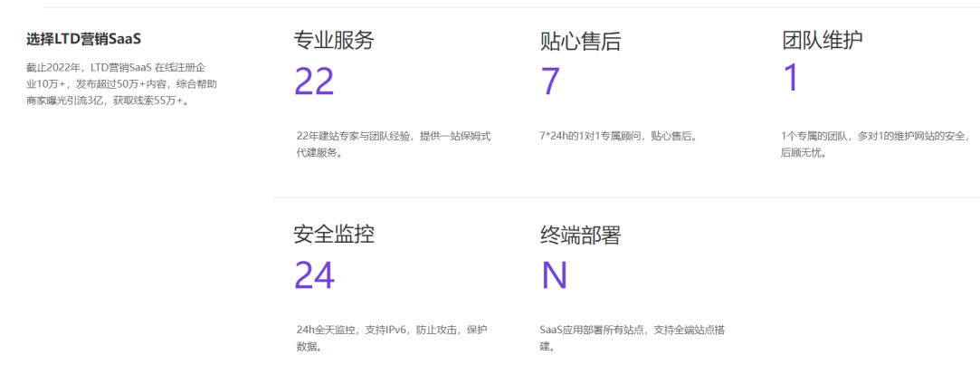Select the 7*24h的1对1专属顾问 description

pyautogui.click(x=617, y=136)
